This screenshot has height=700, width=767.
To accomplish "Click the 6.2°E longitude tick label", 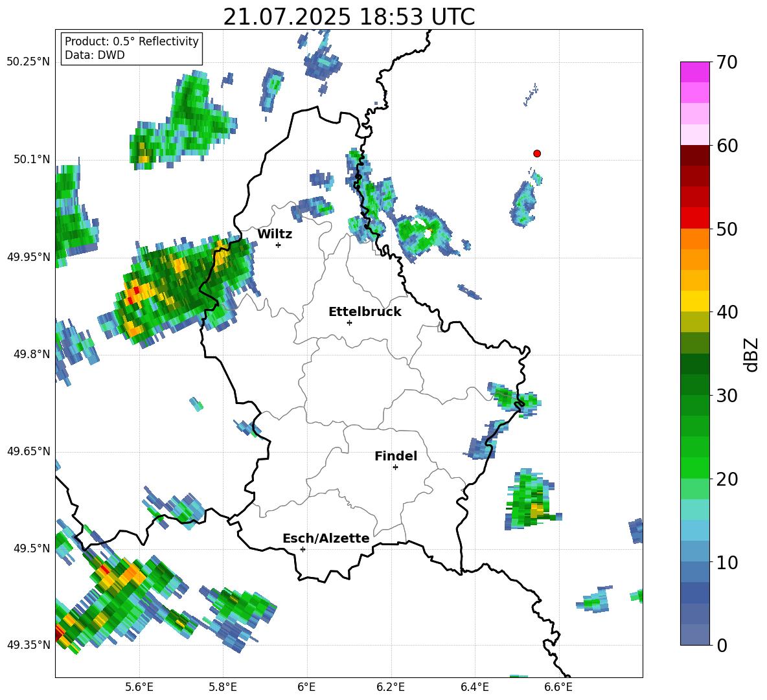I will (391, 687).
